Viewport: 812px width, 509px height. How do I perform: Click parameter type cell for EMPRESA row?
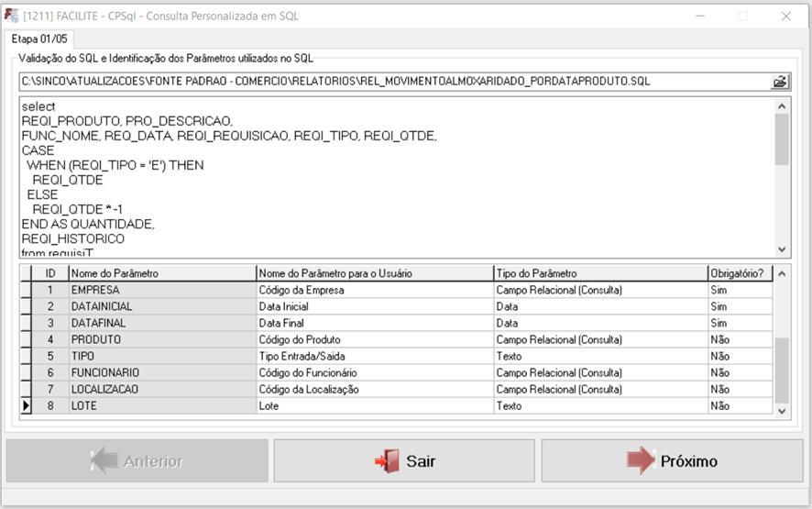600,290
